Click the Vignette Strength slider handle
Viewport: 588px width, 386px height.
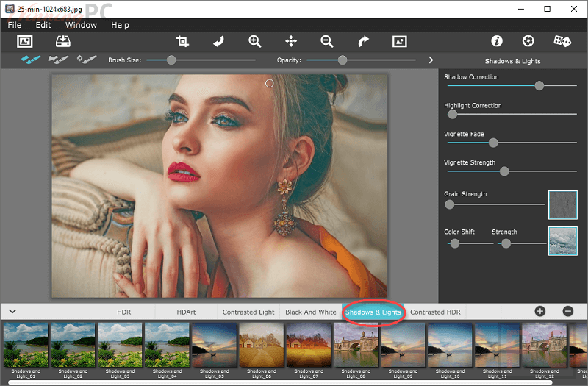(x=504, y=171)
